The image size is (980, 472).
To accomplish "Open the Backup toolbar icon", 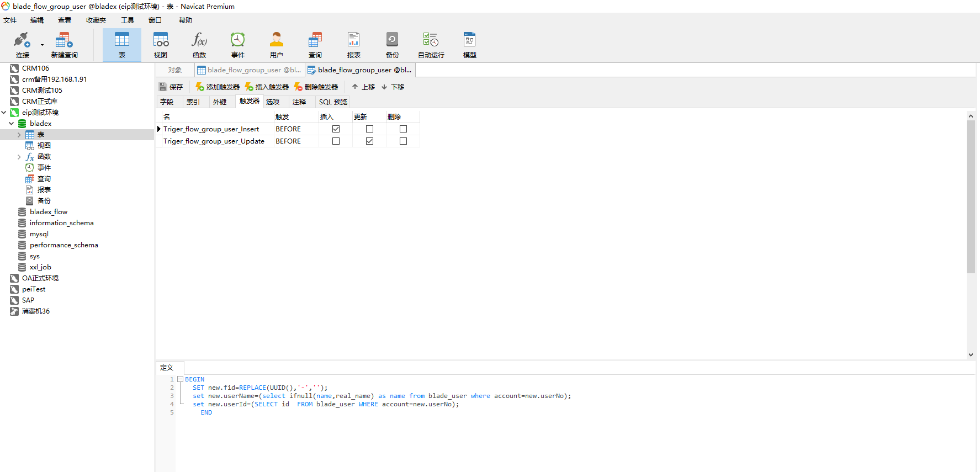I will (x=393, y=45).
